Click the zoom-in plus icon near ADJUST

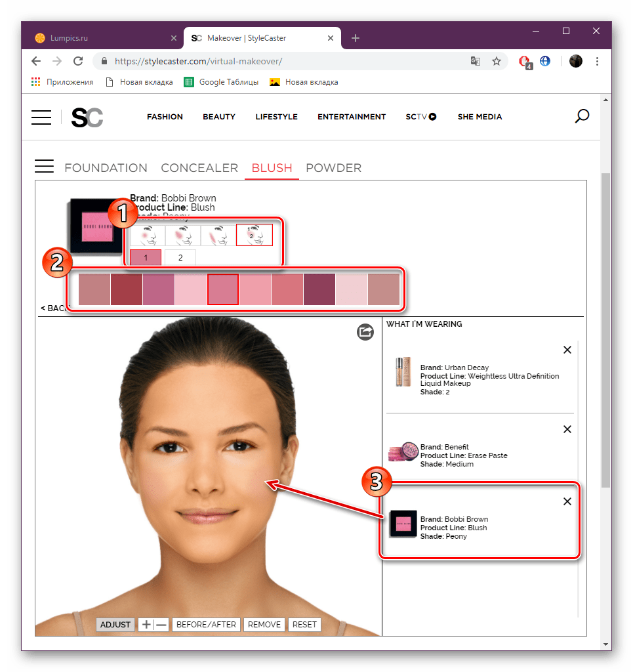(x=147, y=624)
